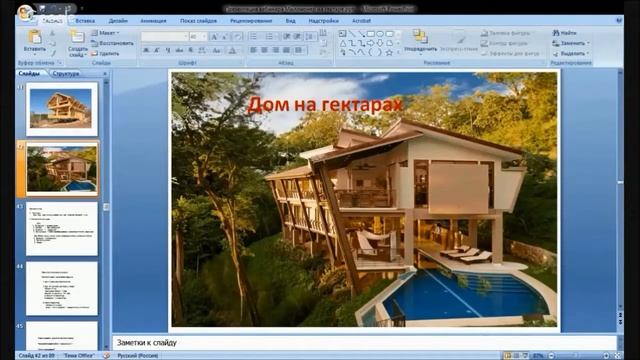Click the Increase font size icon
Viewport: 640px width, 360px height.
(x=214, y=37)
